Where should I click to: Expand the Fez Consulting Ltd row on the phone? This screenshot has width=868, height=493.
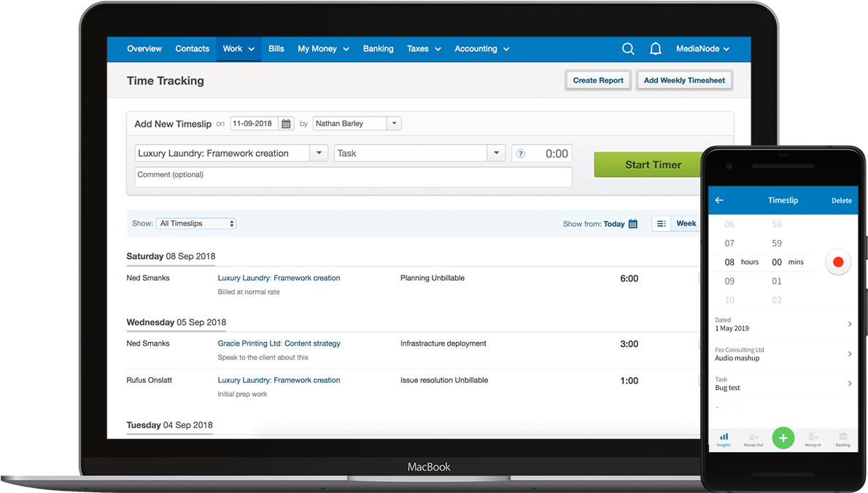(783, 354)
